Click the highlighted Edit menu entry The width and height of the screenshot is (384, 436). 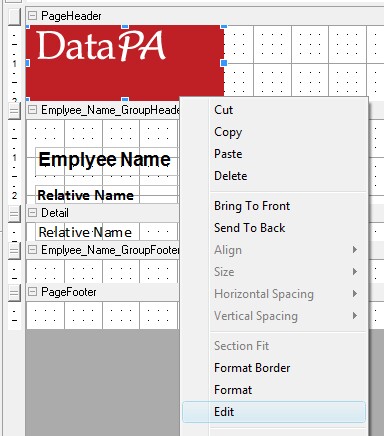pyautogui.click(x=274, y=412)
